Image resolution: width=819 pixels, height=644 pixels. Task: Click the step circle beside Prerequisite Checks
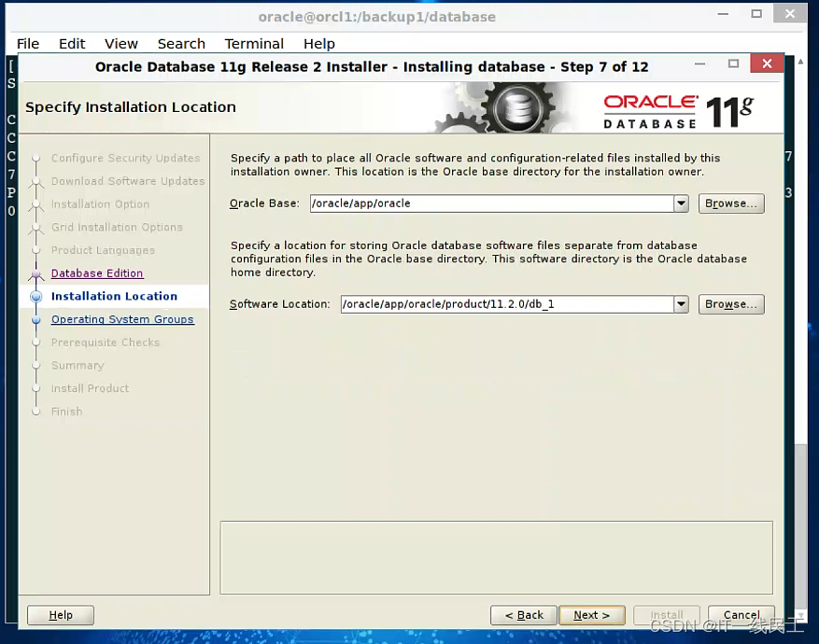35,342
